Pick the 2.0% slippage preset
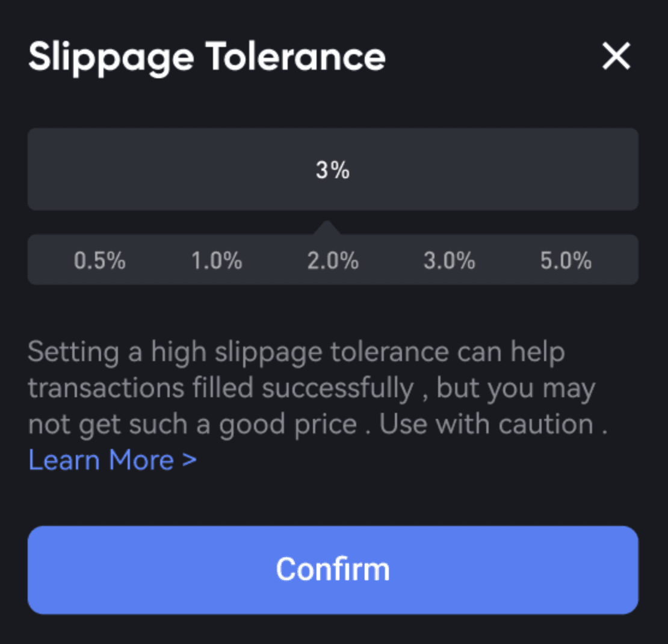The image size is (668, 644). (333, 261)
